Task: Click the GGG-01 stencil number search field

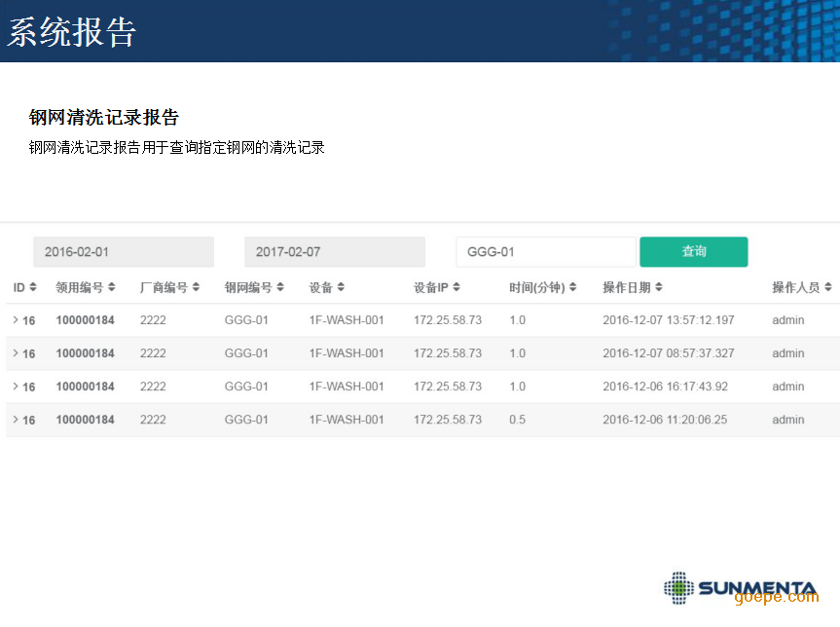Action: pyautogui.click(x=545, y=252)
